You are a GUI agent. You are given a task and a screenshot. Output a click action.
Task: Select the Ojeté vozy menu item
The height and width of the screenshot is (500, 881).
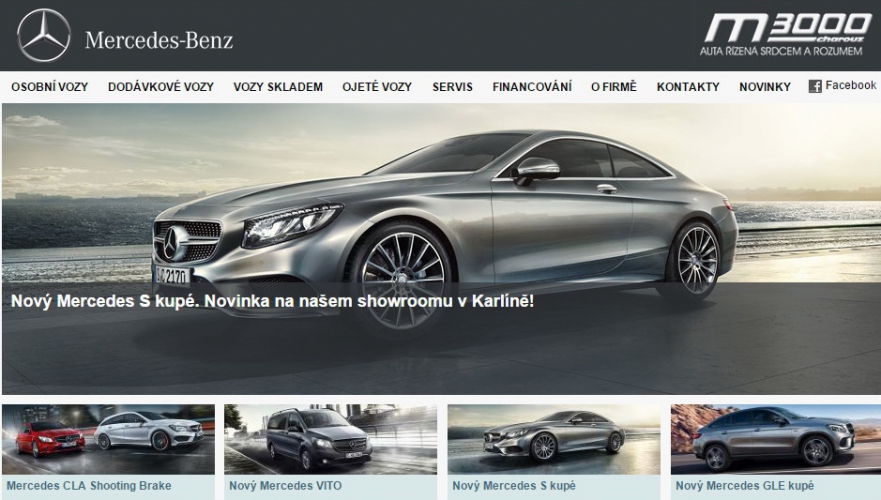377,87
